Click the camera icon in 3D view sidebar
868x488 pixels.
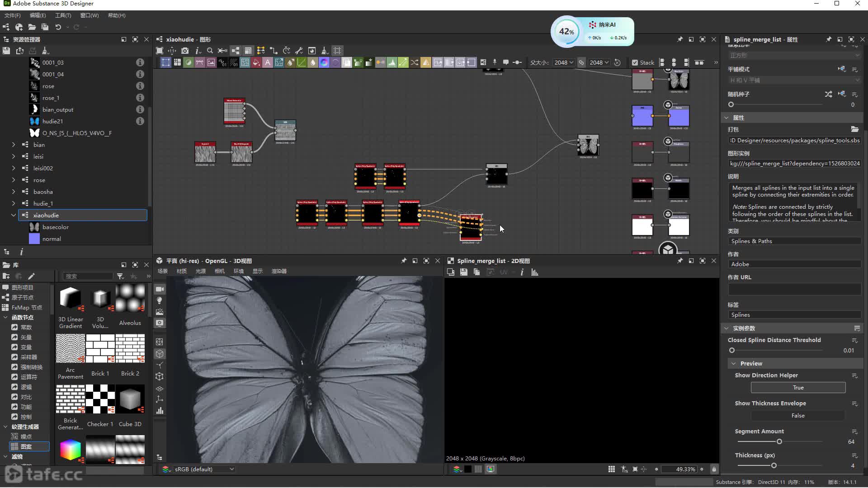click(160, 289)
